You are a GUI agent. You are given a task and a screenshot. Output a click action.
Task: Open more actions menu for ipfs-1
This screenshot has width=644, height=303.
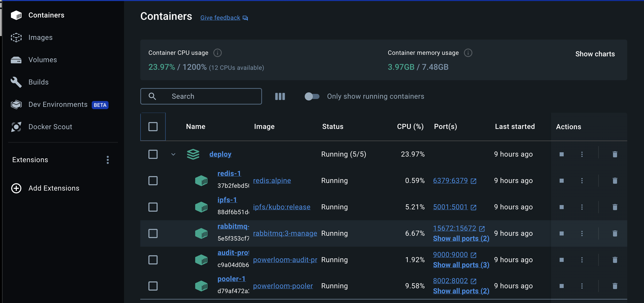point(582,207)
